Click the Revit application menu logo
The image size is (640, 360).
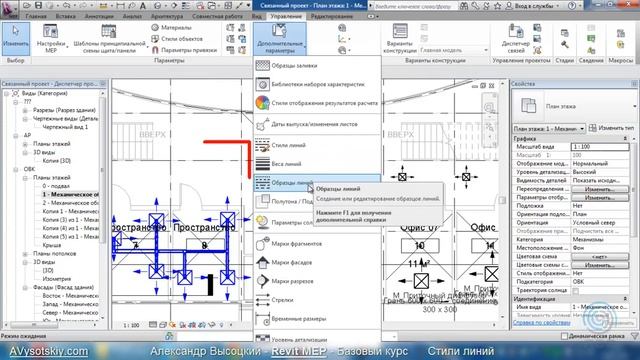tap(9, 8)
